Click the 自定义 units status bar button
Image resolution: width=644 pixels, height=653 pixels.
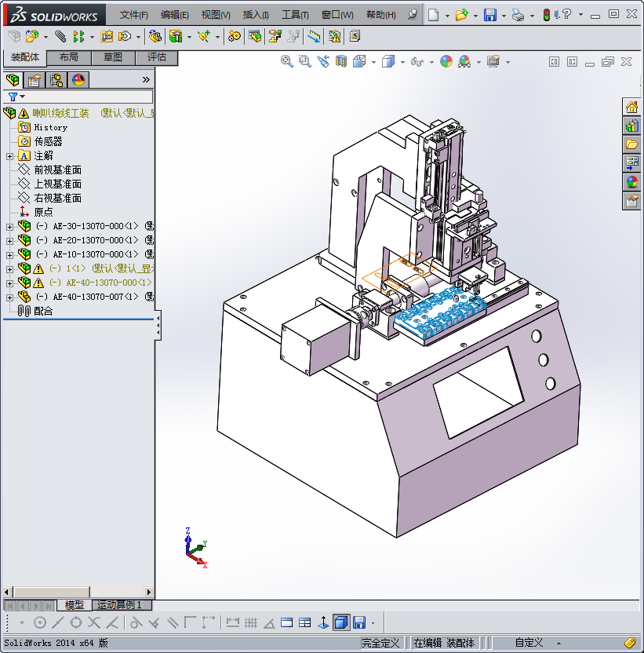(x=529, y=643)
